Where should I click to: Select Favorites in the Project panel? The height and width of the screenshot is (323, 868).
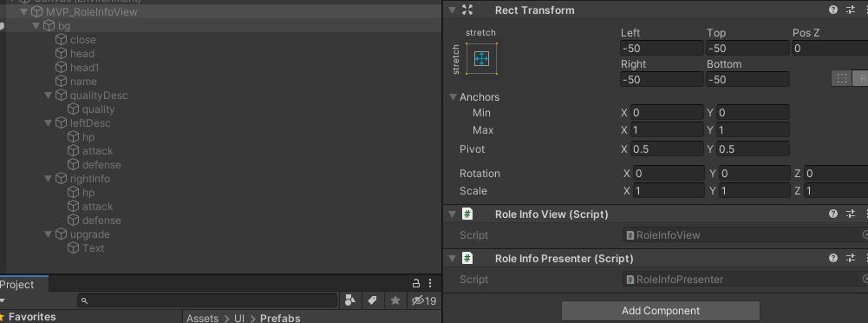coord(32,317)
